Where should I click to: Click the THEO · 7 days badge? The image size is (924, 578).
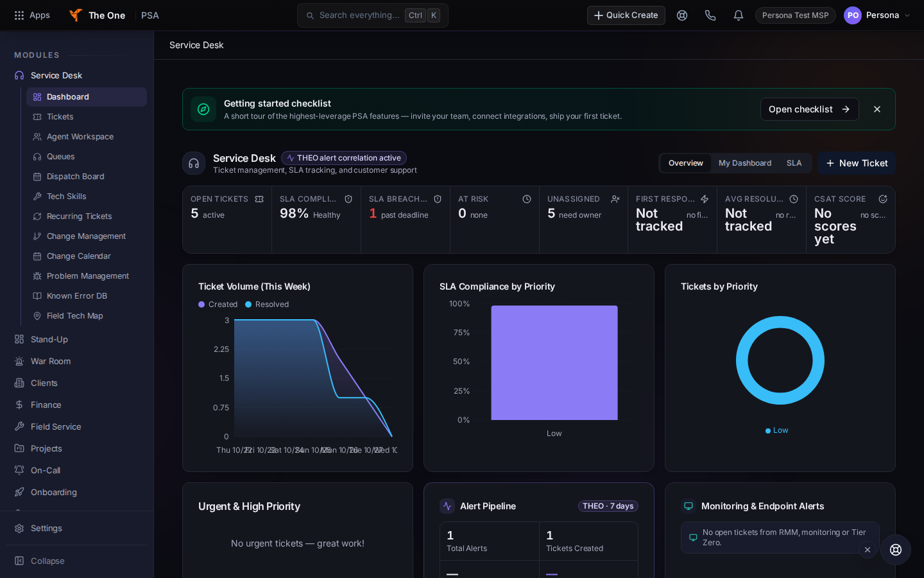(608, 506)
